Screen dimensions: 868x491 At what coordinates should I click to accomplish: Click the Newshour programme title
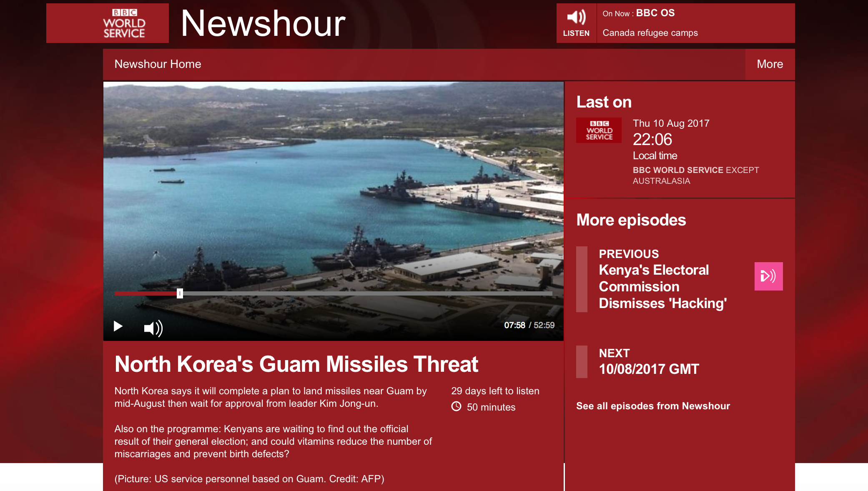tap(263, 24)
